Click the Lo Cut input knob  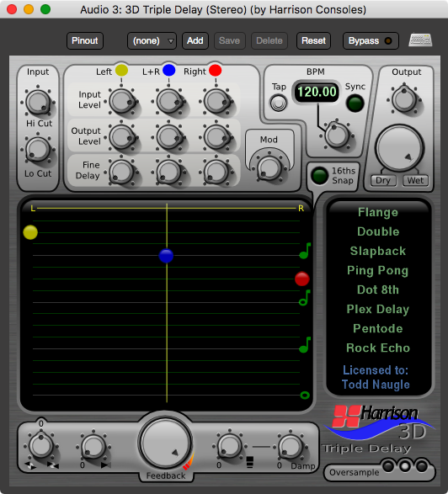[x=38, y=150]
